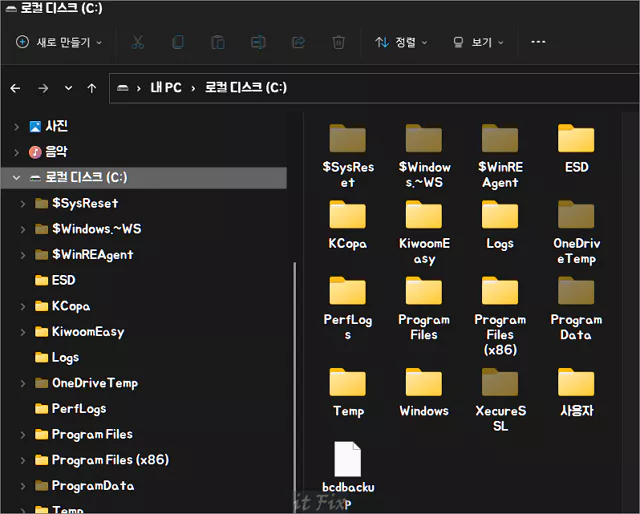Click 내 PC in the address bar
This screenshot has width=640, height=514.
click(166, 87)
